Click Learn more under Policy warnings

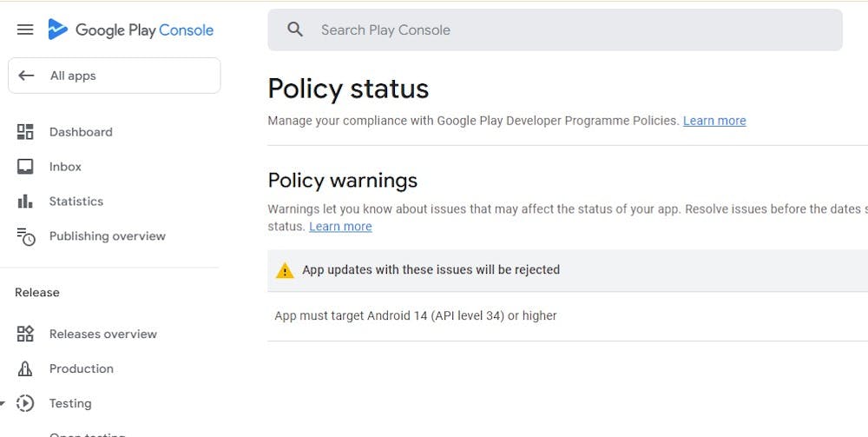pyautogui.click(x=340, y=227)
